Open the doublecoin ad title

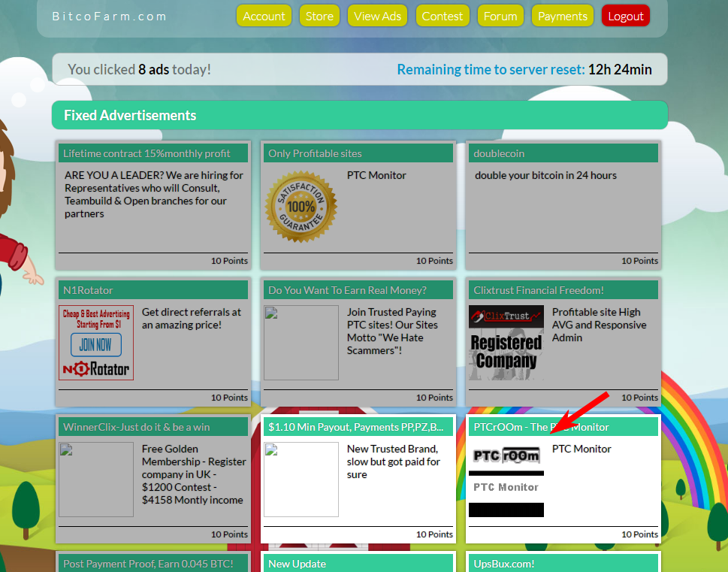499,153
